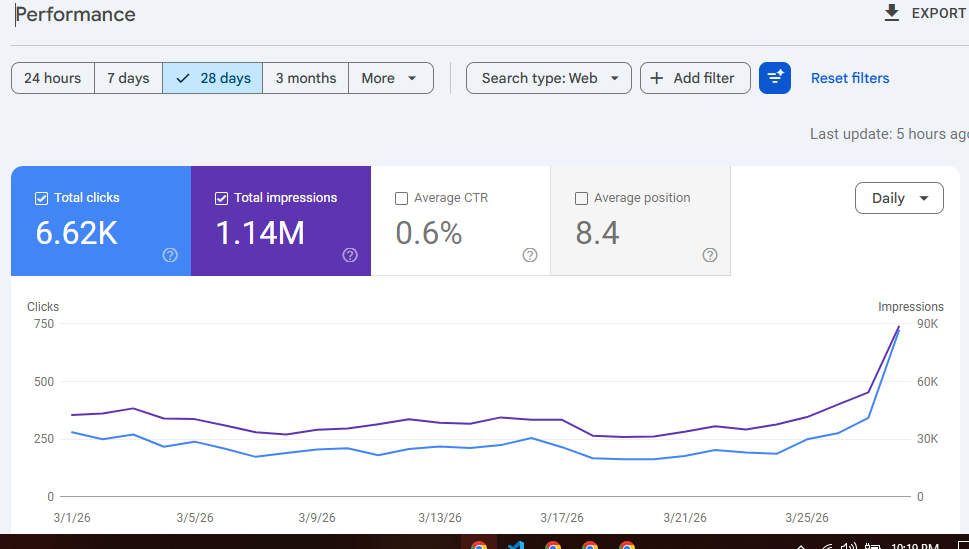Click the help icon on Total impressions card
The height and width of the screenshot is (549, 969).
tap(350, 255)
